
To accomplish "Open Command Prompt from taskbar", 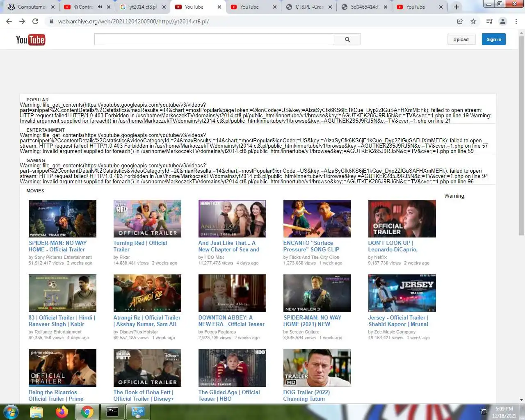I will 112,412.
